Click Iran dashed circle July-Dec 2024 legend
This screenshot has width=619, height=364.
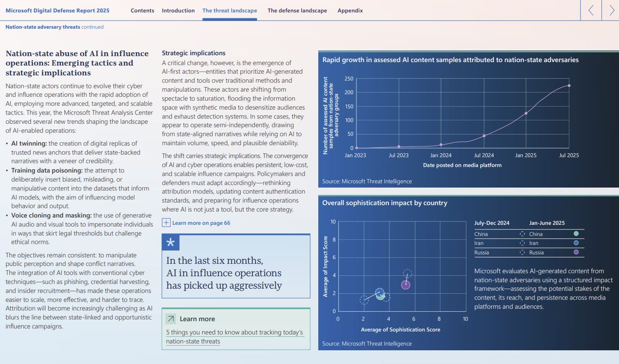click(x=522, y=243)
